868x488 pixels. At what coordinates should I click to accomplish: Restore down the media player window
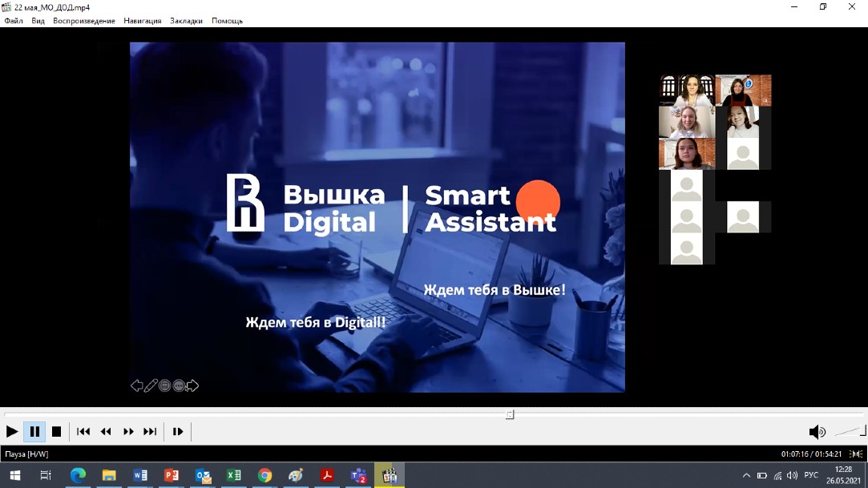pyautogui.click(x=823, y=6)
